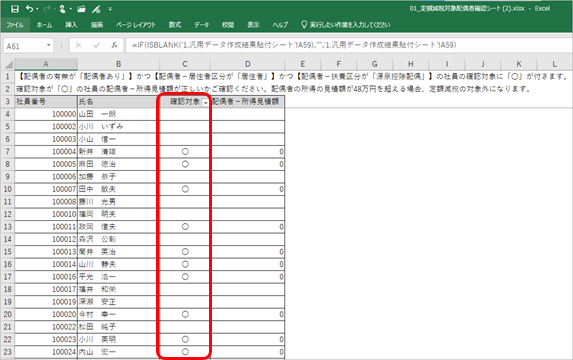
Task: Select row 13 header
Action: [8, 227]
